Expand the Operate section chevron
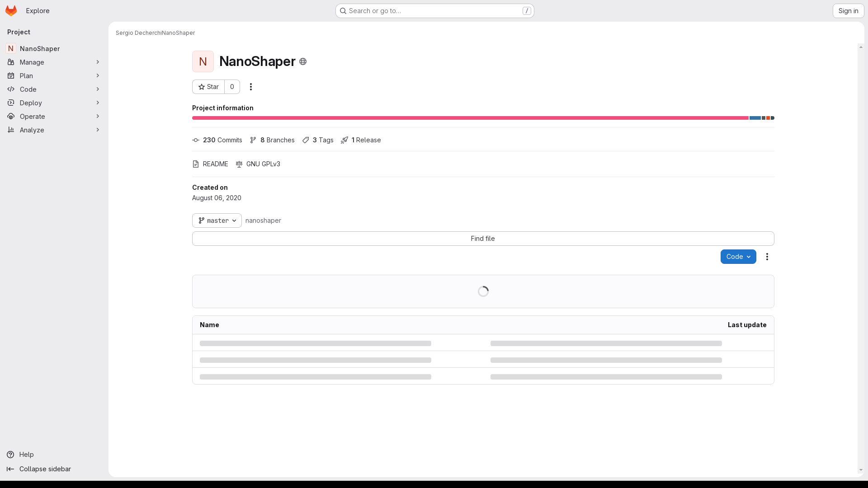The width and height of the screenshot is (868, 488). tap(98, 116)
